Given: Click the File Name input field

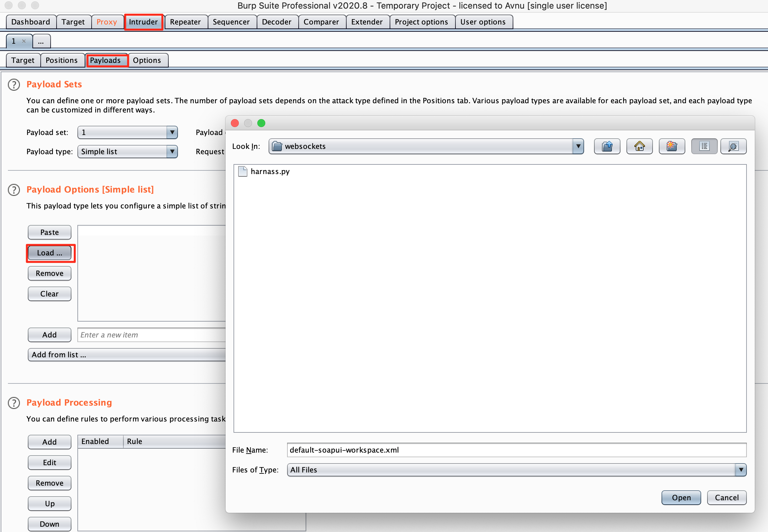Looking at the screenshot, I should point(517,450).
